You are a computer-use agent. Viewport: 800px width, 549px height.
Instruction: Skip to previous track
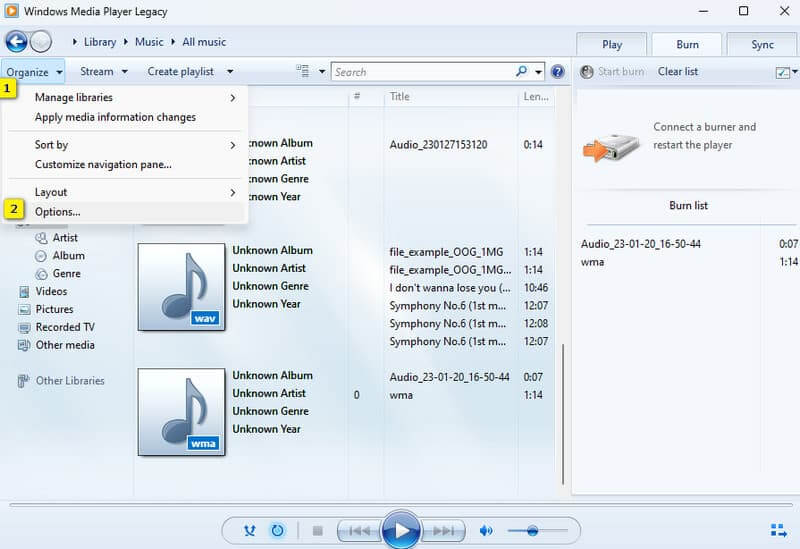(359, 531)
